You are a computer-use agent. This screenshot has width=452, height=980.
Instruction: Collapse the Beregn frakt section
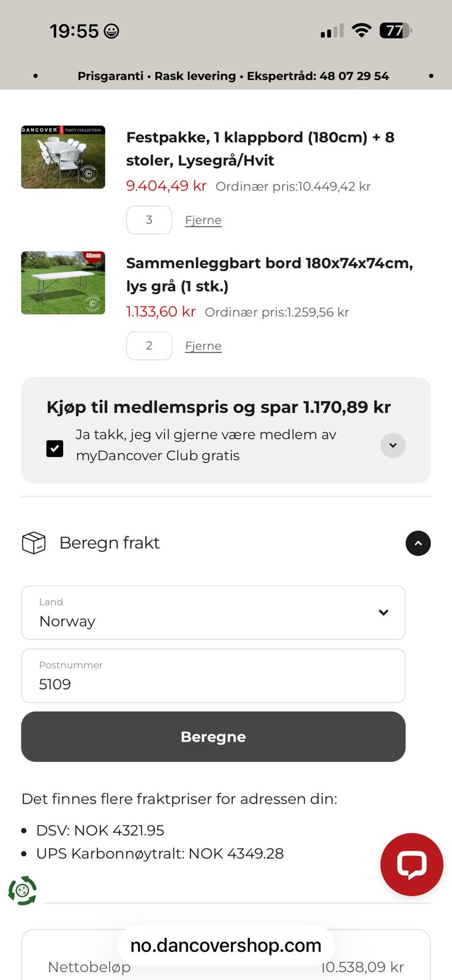coord(418,543)
